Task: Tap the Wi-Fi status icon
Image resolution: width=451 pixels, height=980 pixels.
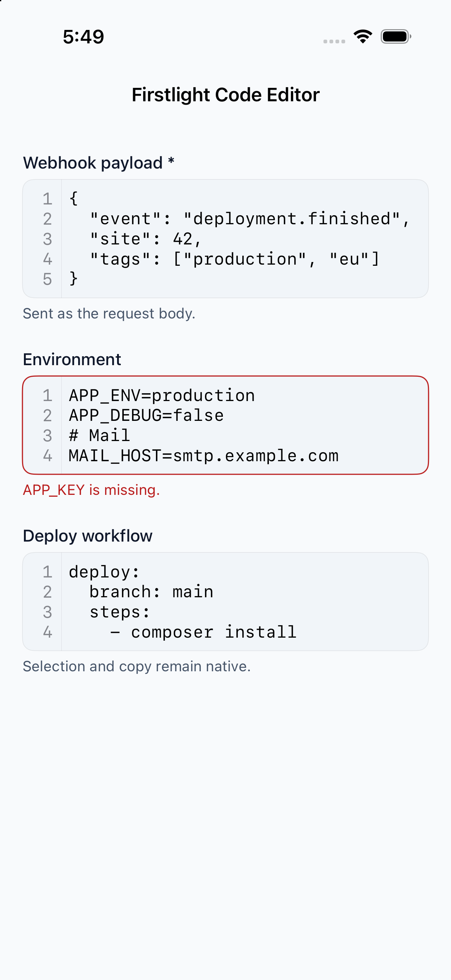Action: [363, 37]
